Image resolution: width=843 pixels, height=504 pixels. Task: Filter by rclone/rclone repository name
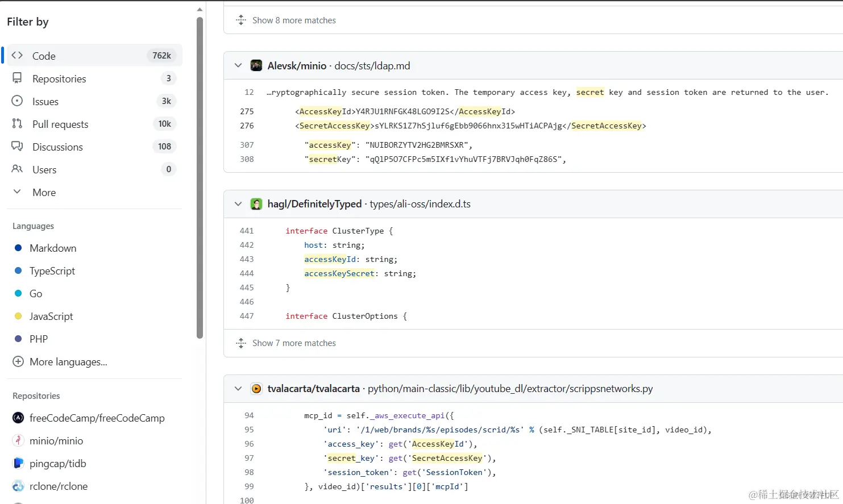(59, 486)
